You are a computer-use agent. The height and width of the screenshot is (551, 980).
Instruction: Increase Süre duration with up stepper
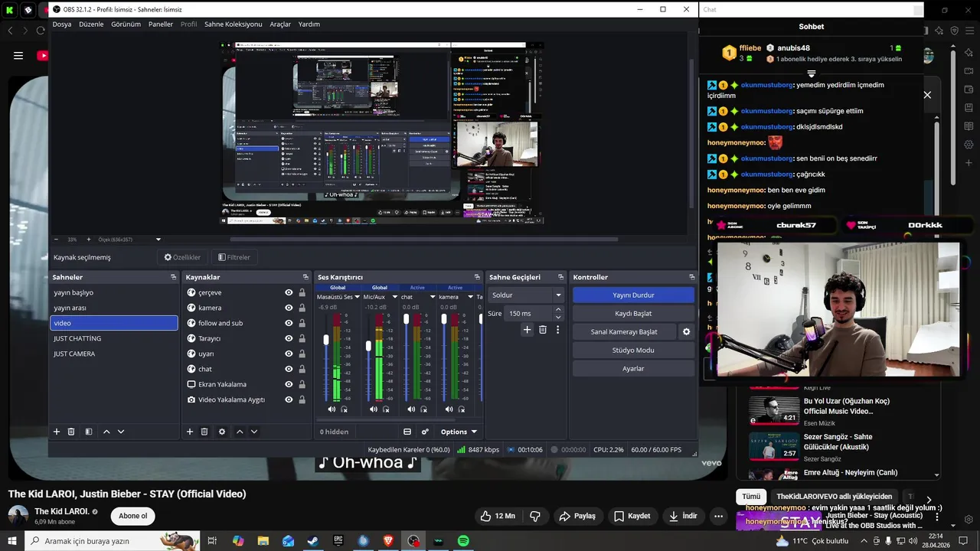(558, 309)
